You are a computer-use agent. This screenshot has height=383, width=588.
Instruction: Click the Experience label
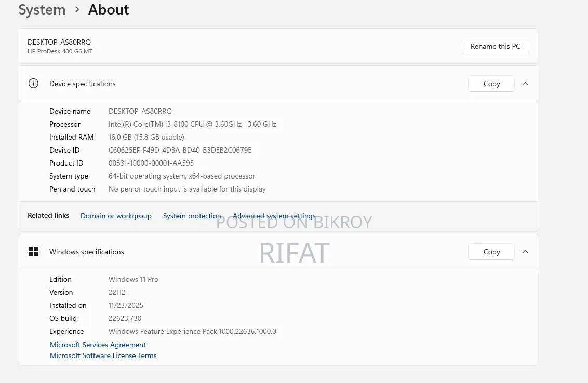[x=66, y=331]
